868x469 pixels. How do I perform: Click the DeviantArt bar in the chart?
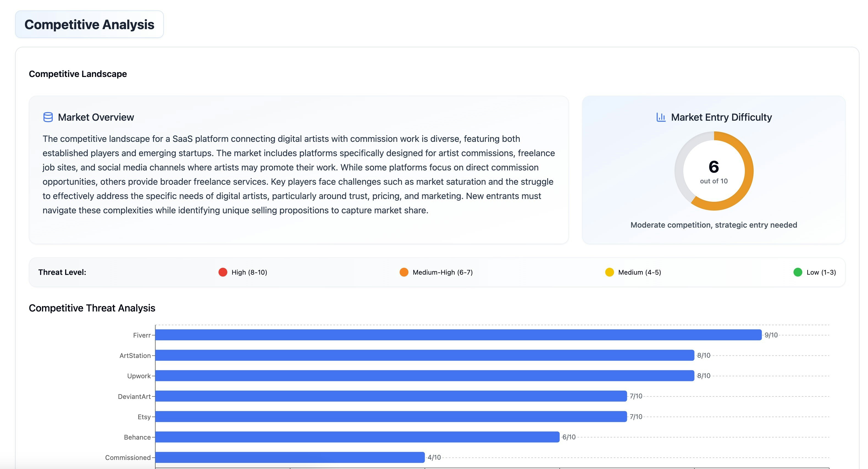pyautogui.click(x=391, y=396)
